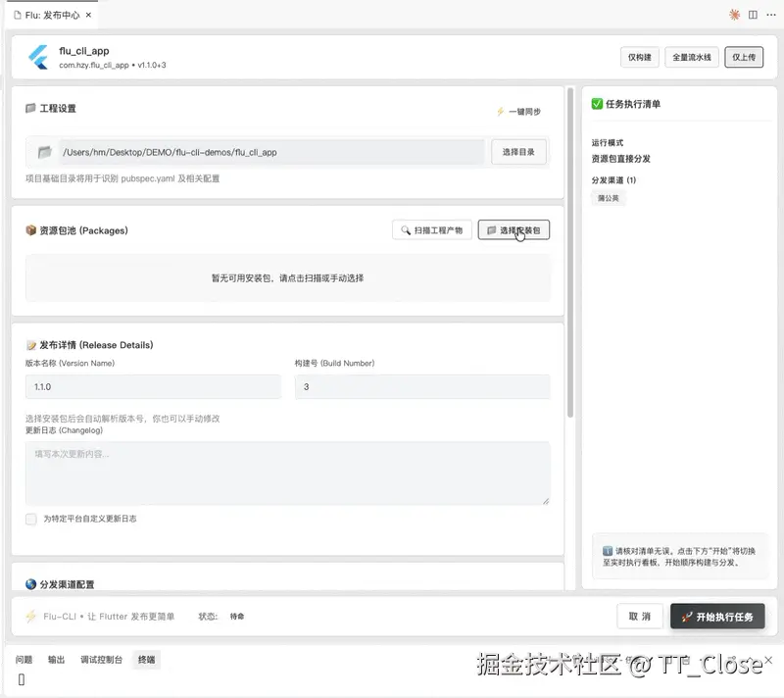Click the globe icon beside 分发渠道配置

tap(31, 584)
